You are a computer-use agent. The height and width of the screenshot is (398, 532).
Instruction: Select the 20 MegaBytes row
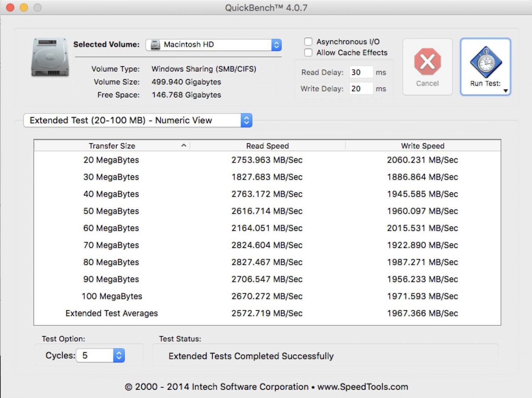click(267, 160)
